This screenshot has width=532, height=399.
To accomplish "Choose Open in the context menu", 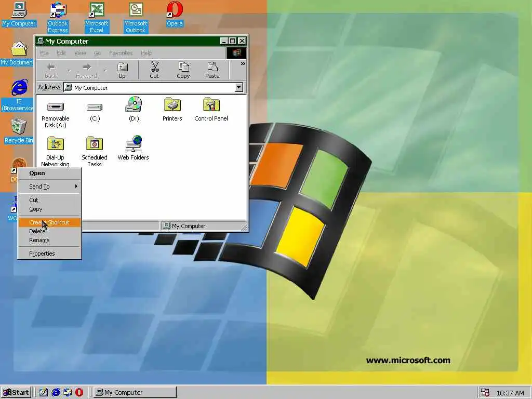I will click(x=49, y=173).
